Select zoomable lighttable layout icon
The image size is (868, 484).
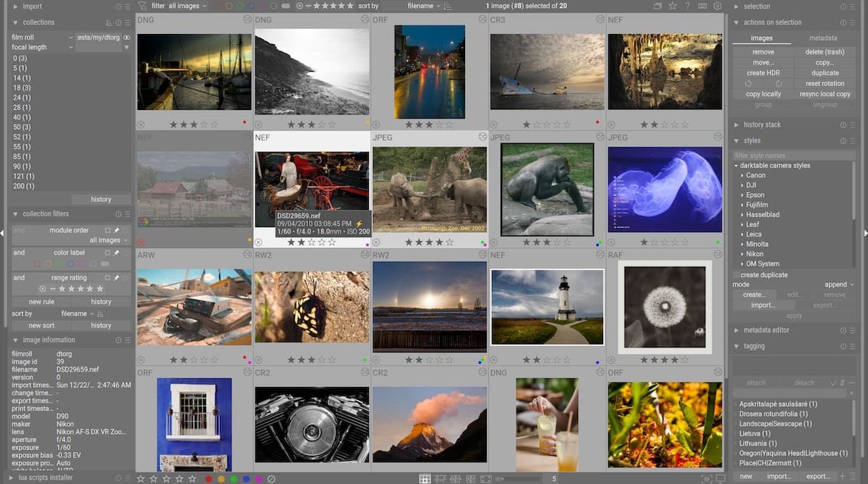(440, 479)
